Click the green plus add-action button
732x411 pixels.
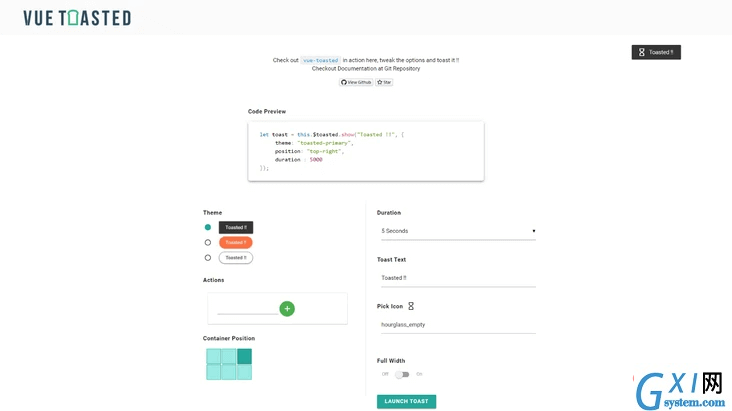(287, 309)
